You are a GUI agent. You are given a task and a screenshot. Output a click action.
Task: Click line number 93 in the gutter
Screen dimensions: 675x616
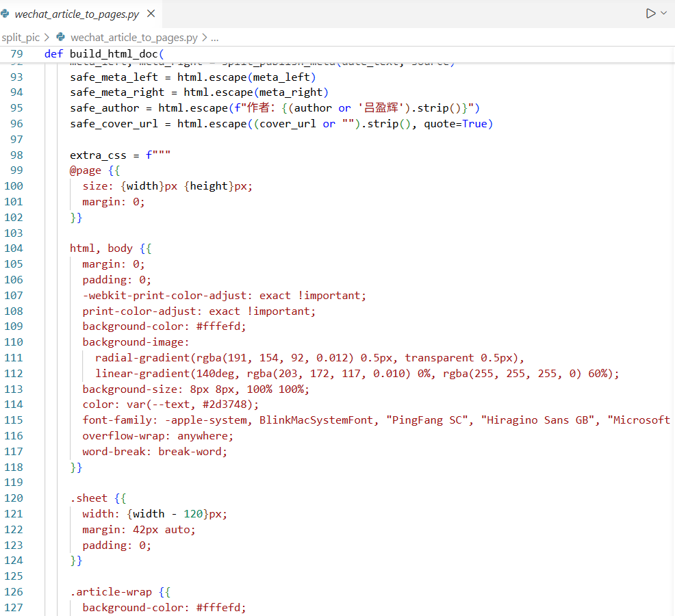point(17,77)
